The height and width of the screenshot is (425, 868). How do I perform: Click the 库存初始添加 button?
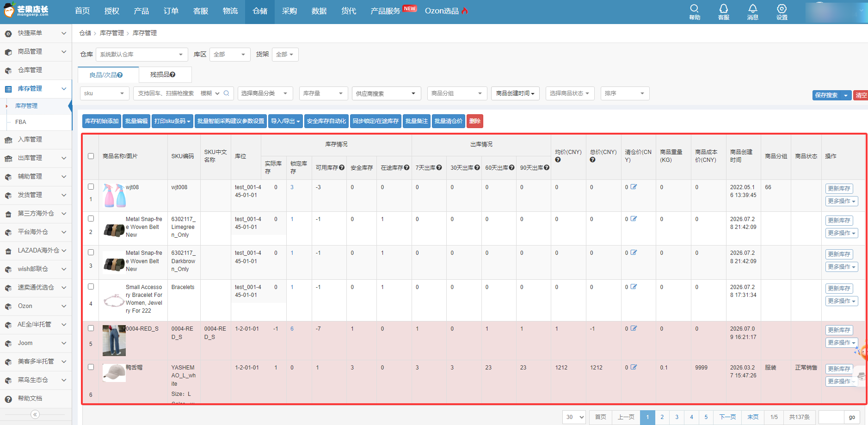tap(102, 121)
